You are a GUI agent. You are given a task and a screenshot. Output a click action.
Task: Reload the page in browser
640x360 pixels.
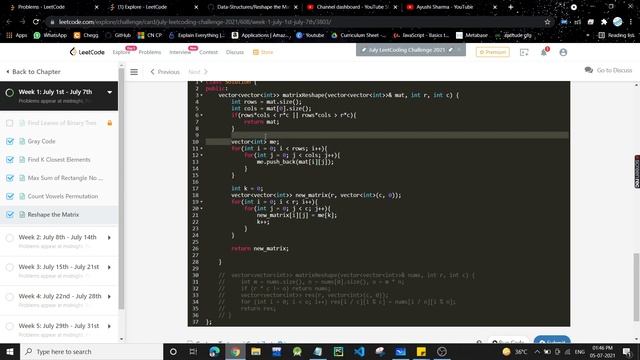[x=36, y=22]
